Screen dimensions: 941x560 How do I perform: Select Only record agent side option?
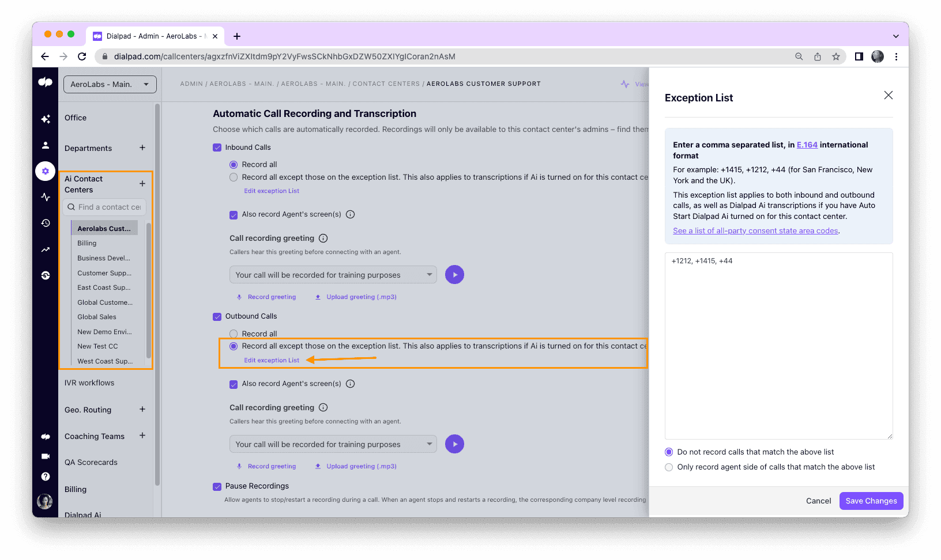click(x=669, y=467)
